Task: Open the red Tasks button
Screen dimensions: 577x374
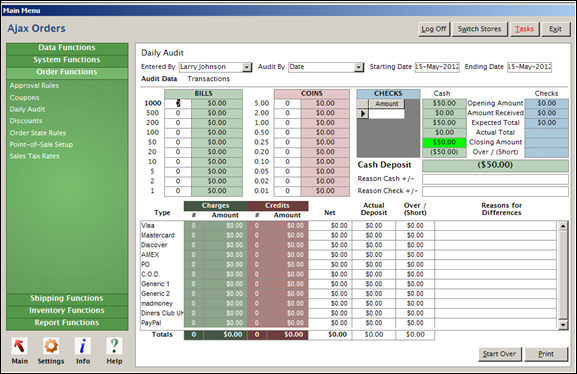Action: (524, 29)
